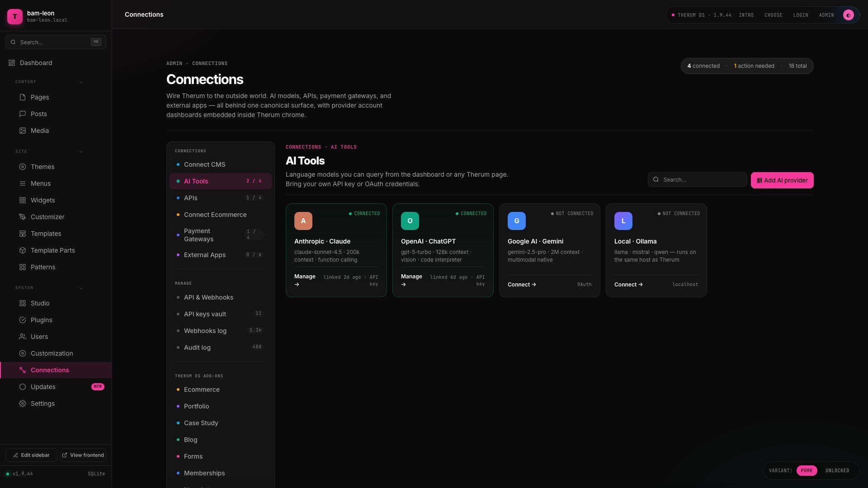The height and width of the screenshot is (488, 868).
Task: Click the Pages document icon
Action: (23, 97)
